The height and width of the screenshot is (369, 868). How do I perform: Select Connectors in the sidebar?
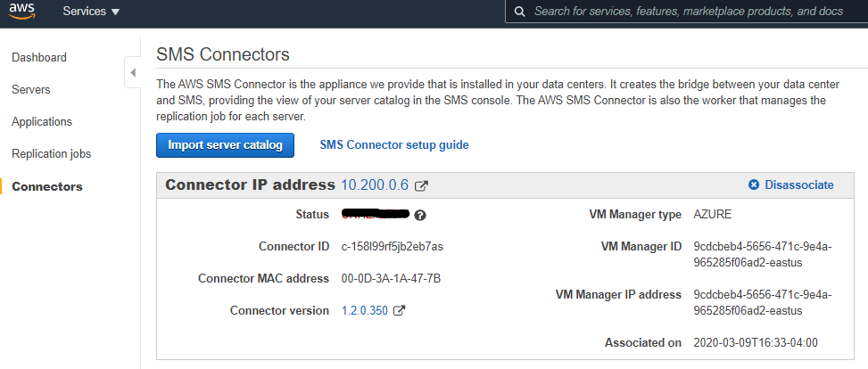(47, 187)
